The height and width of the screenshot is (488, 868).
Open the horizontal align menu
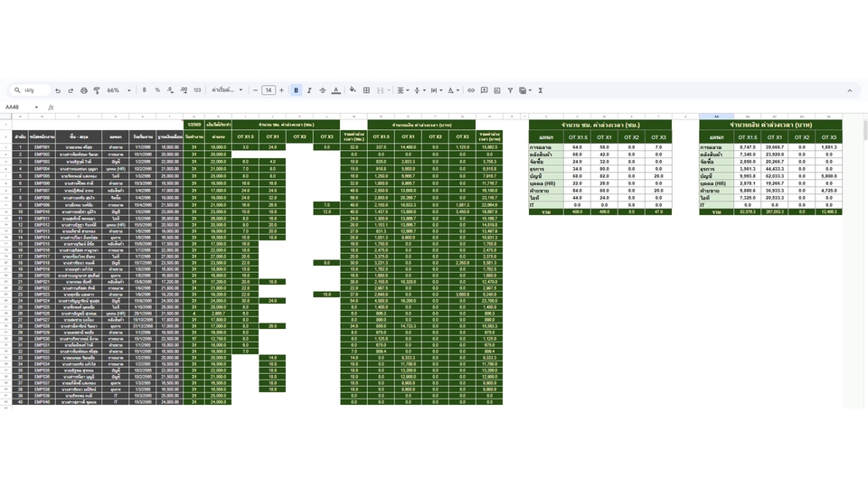point(402,90)
